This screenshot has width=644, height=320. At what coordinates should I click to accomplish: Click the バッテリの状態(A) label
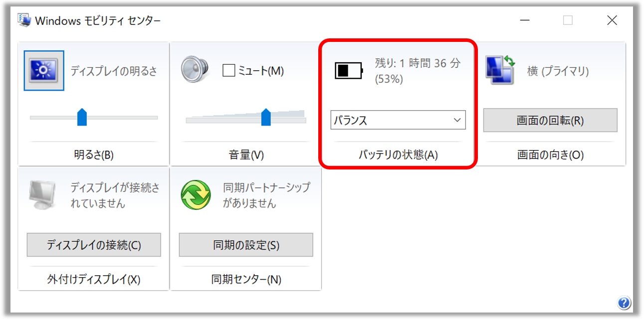click(398, 155)
